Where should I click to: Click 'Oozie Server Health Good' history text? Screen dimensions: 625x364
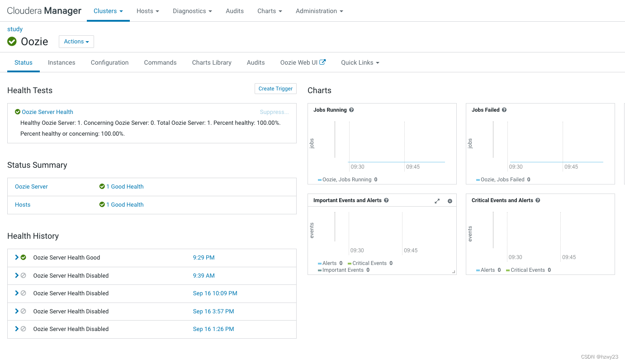[66, 257]
